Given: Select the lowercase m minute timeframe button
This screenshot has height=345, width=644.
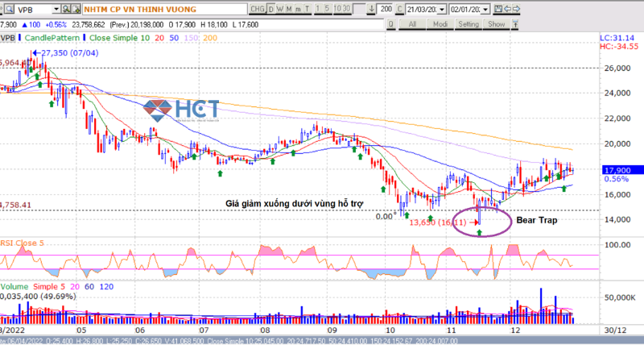Looking at the screenshot, I should click(x=298, y=9).
